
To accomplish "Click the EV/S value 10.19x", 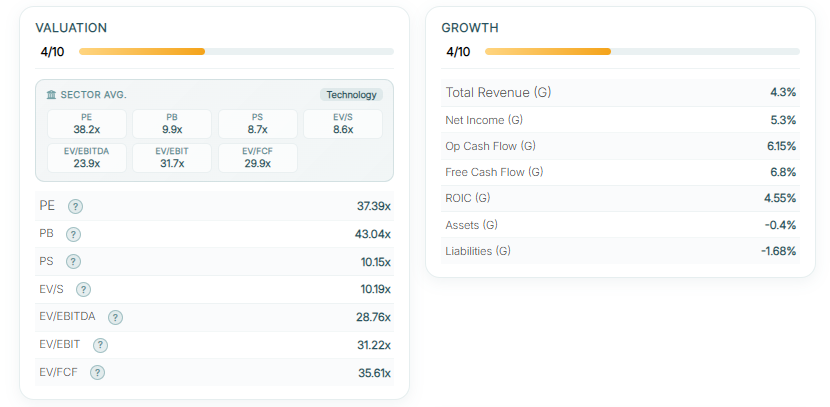I will pos(375,290).
